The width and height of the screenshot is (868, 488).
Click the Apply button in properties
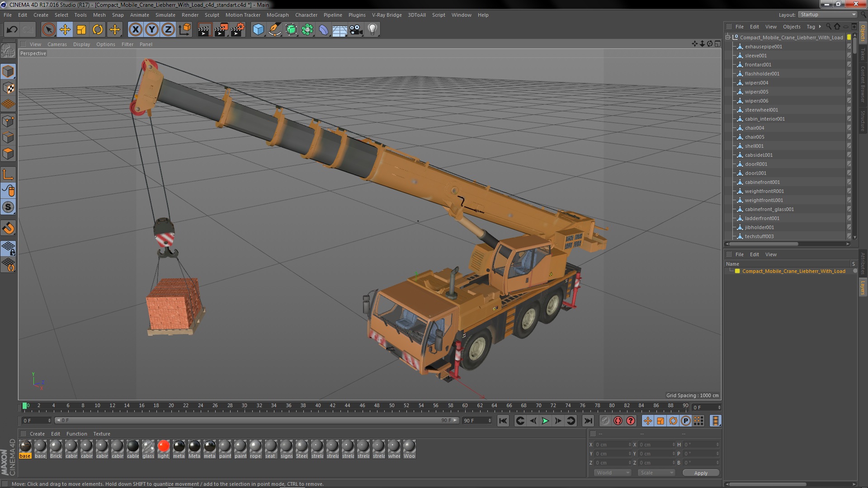[x=700, y=473]
